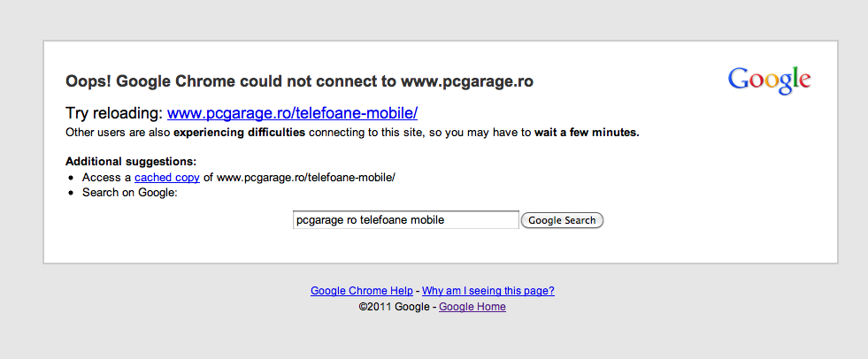
Task: Click the 'Search on Google:' text
Action: pyautogui.click(x=130, y=193)
